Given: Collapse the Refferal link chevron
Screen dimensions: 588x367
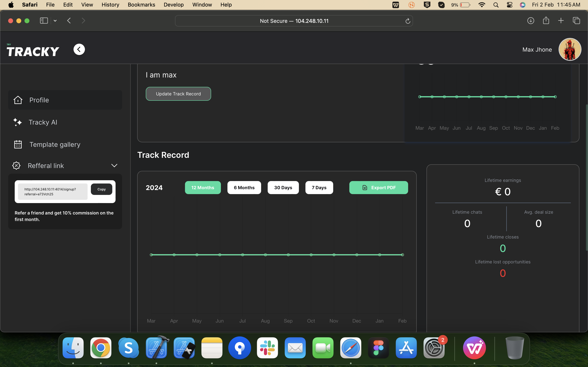Looking at the screenshot, I should (114, 166).
